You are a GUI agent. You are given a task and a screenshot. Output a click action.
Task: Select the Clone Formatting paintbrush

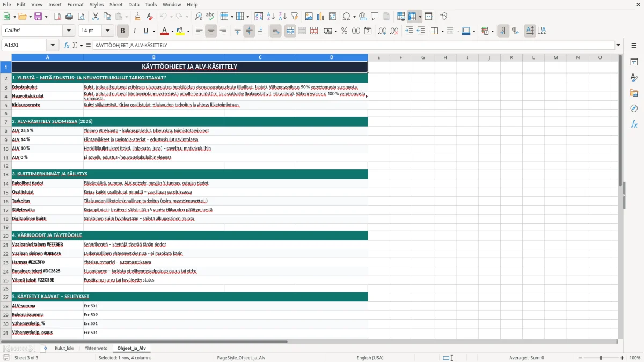tap(138, 17)
